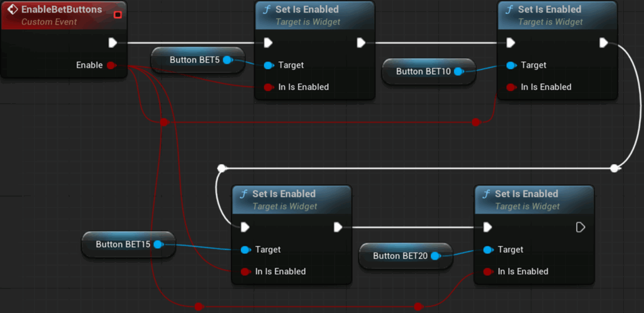Click In Is Enabled pin on BET10's node

(x=511, y=87)
